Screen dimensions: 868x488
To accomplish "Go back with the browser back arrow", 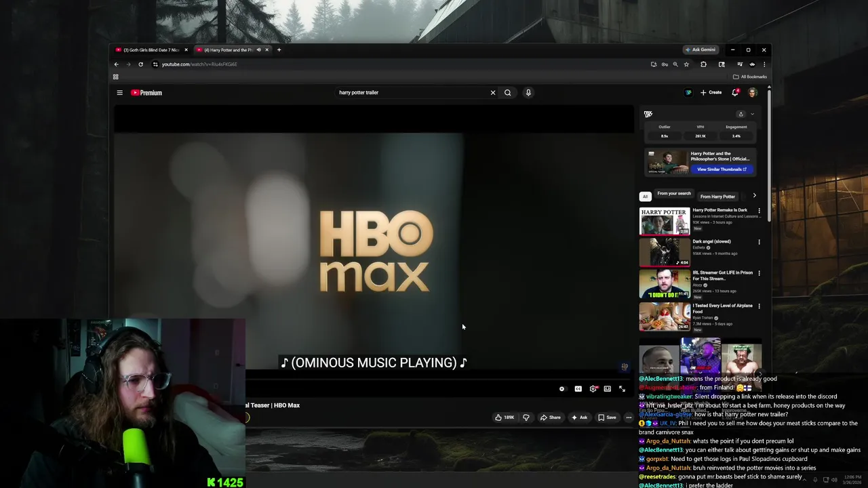I will (x=116, y=64).
